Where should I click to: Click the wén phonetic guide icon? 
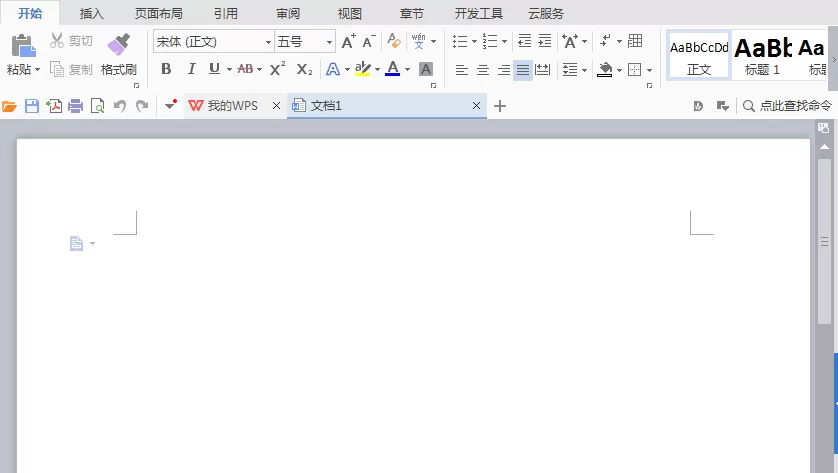point(418,41)
